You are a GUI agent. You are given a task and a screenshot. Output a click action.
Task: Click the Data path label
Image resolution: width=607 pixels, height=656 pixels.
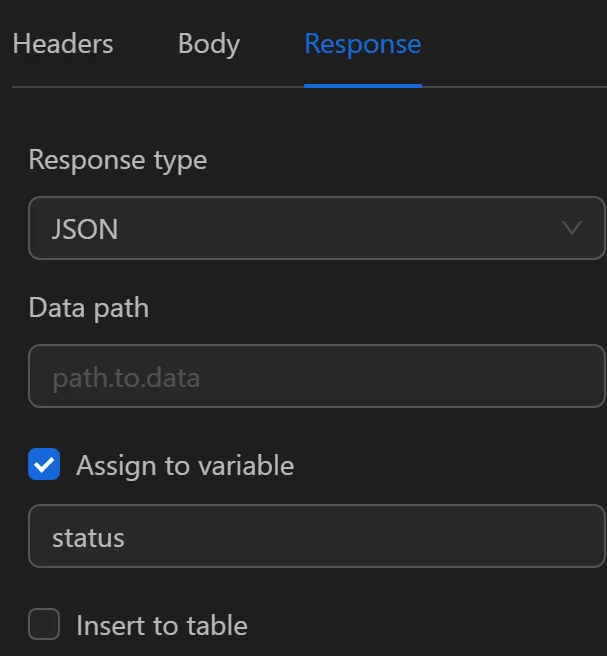click(x=88, y=308)
